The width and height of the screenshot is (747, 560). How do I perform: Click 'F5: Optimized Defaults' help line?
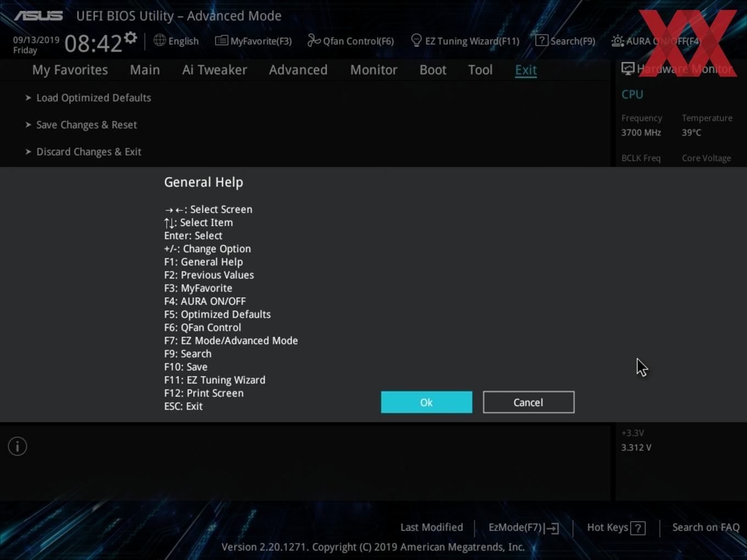(218, 314)
